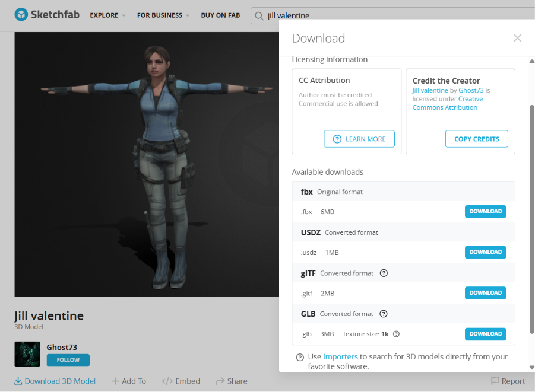
Task: Click the Copy Credits button
Action: pos(477,139)
